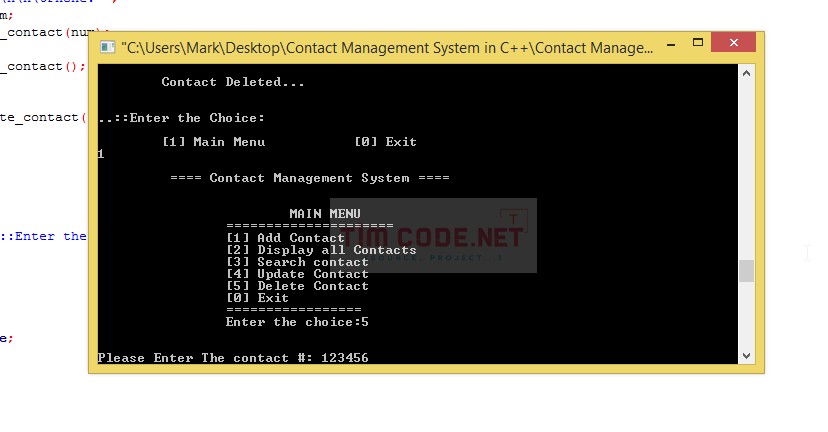Click the 'MAIN MENU' heading text
Screen dimensions: 828x432
coord(325,214)
